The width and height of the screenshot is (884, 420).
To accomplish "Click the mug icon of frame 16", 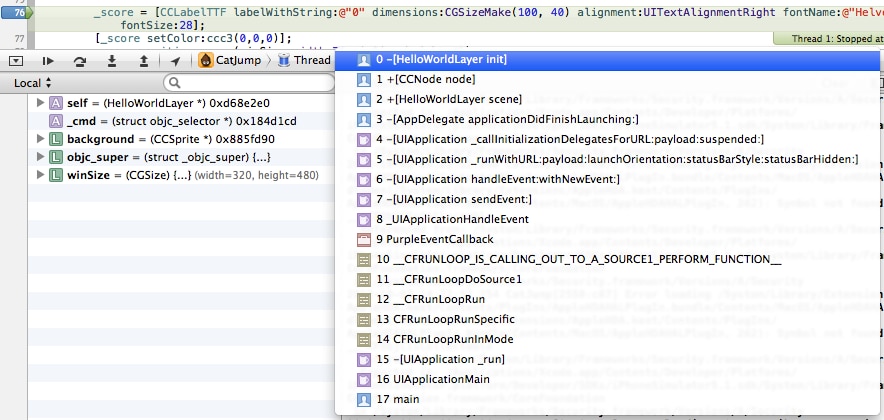I will click(x=364, y=379).
